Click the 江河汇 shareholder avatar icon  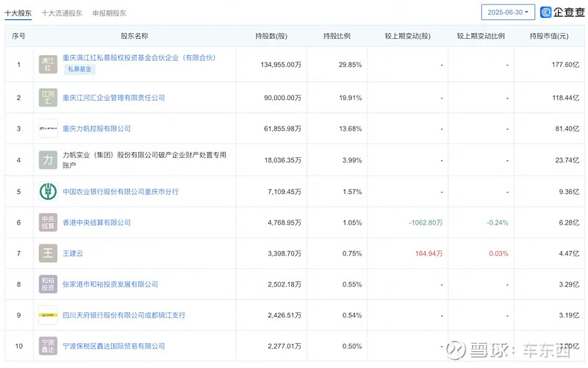coord(48,98)
